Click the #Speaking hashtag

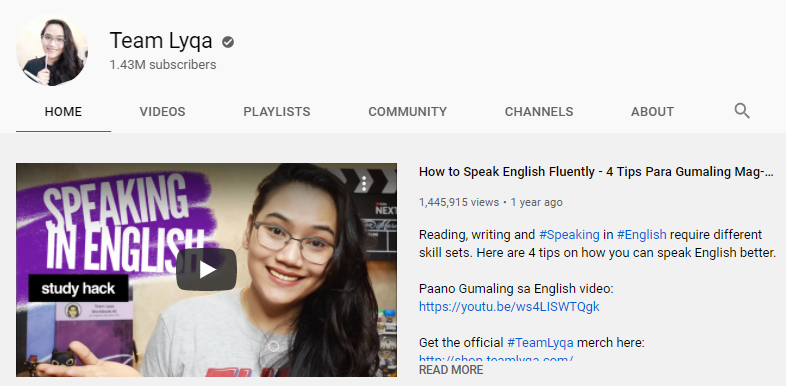[569, 235]
